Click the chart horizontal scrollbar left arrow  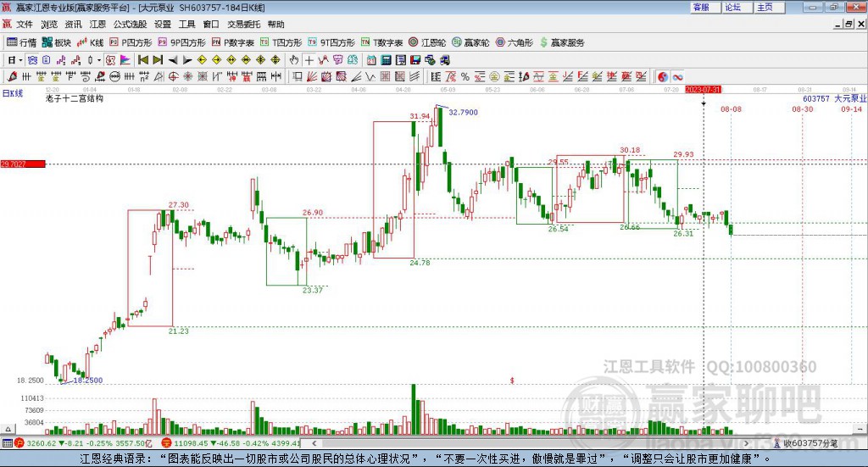[314, 443]
